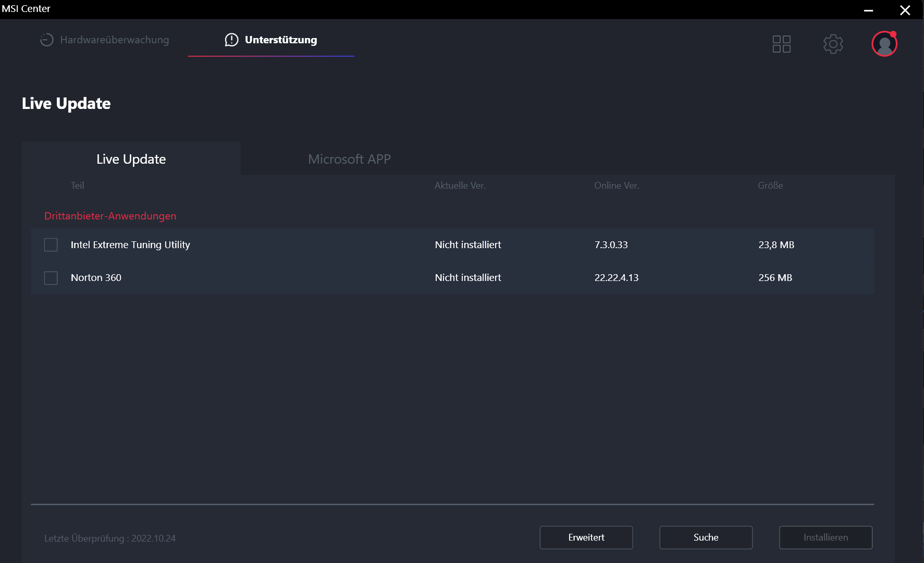
Task: Open MSI Center settings gear
Action: click(x=833, y=44)
